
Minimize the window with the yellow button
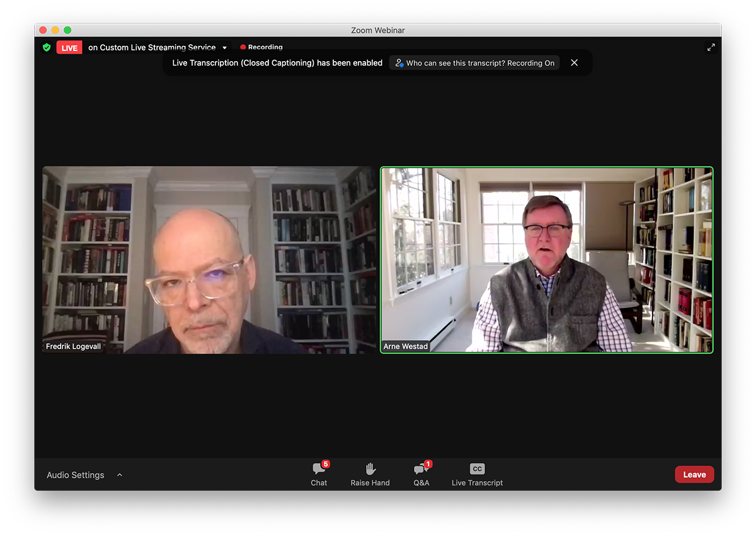pyautogui.click(x=55, y=30)
